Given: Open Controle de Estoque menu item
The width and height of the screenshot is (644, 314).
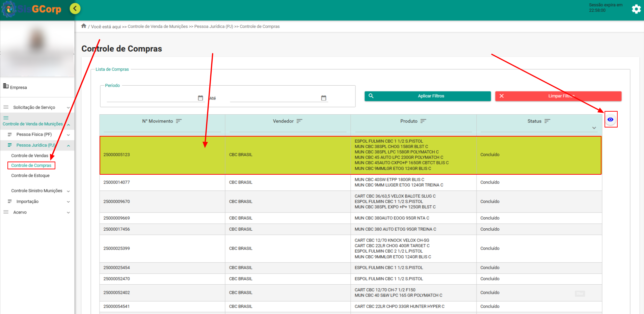Looking at the screenshot, I should [30, 176].
